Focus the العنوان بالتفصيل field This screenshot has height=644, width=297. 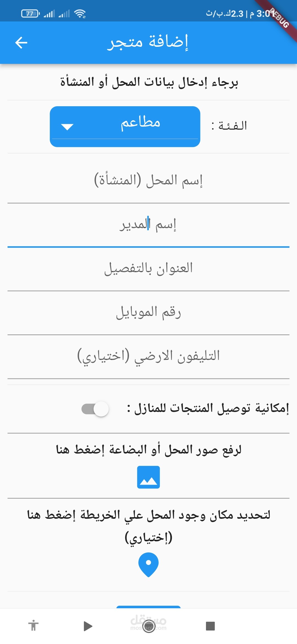(148, 269)
